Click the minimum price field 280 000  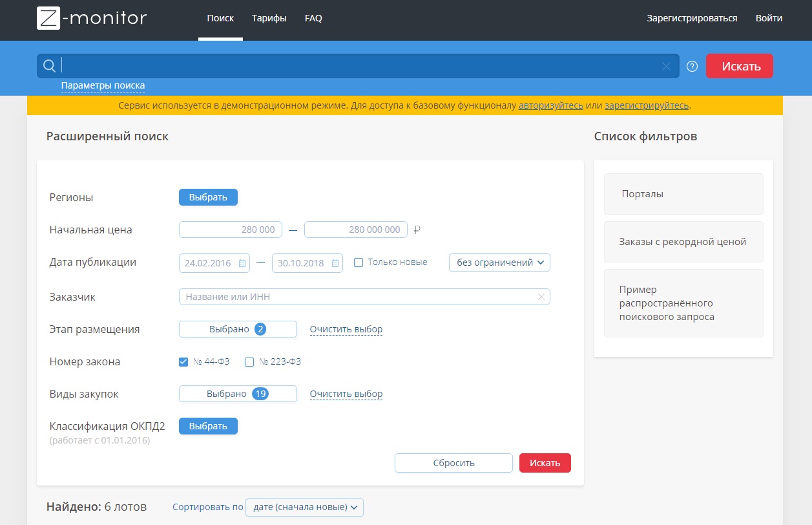point(231,230)
